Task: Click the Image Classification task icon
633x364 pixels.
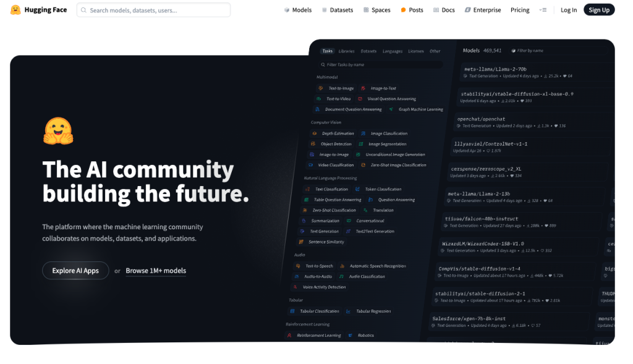Action: point(363,133)
